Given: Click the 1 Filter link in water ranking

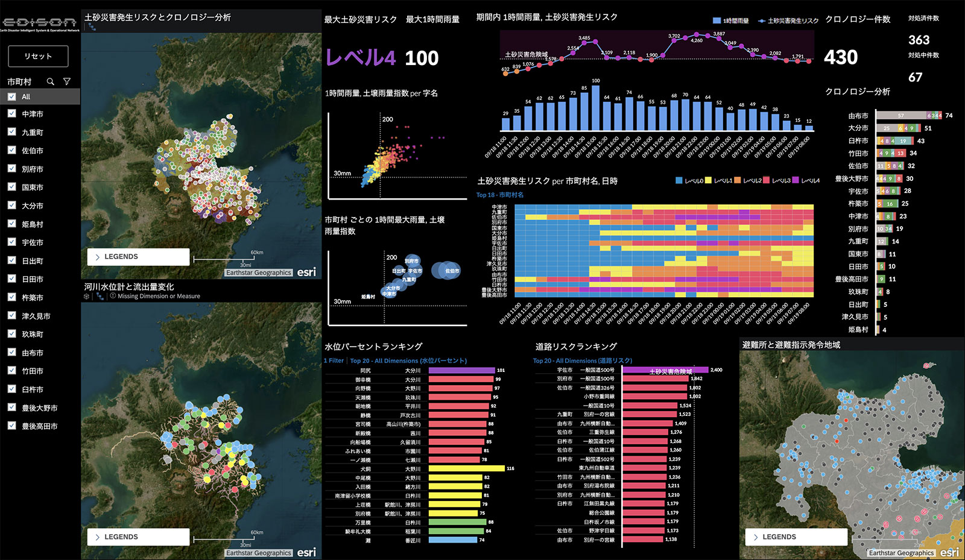Looking at the screenshot, I should pos(334,360).
